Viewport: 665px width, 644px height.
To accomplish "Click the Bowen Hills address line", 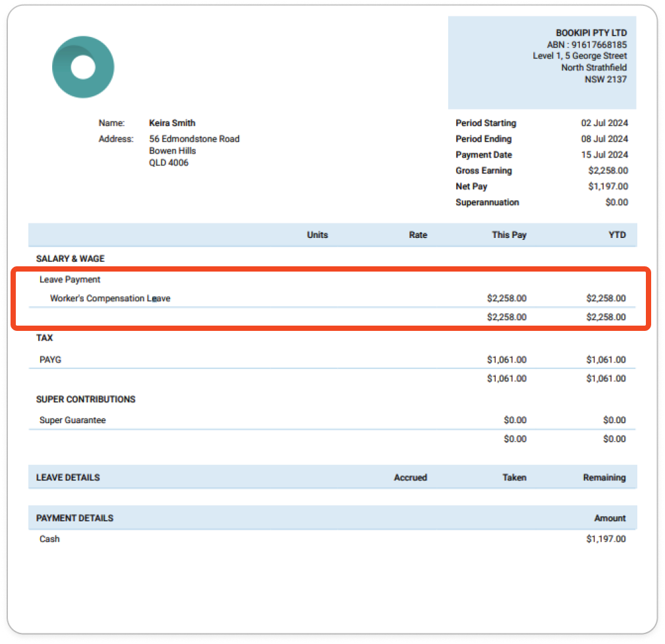I will point(172,150).
